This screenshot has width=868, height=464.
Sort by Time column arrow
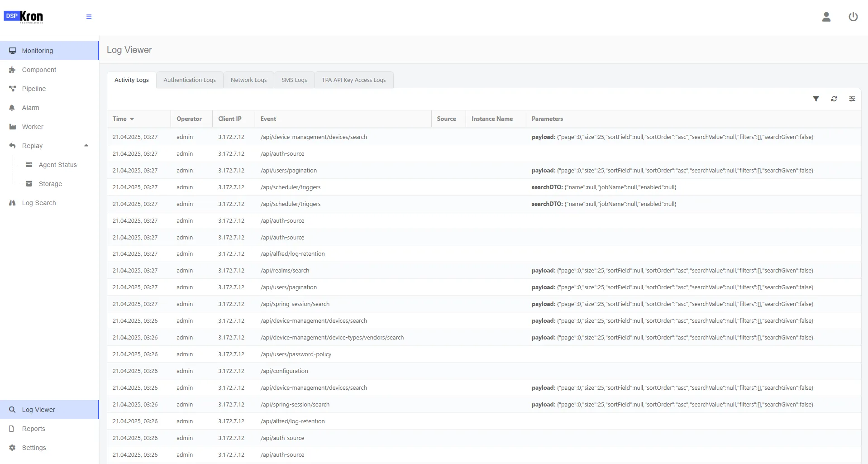(x=132, y=119)
